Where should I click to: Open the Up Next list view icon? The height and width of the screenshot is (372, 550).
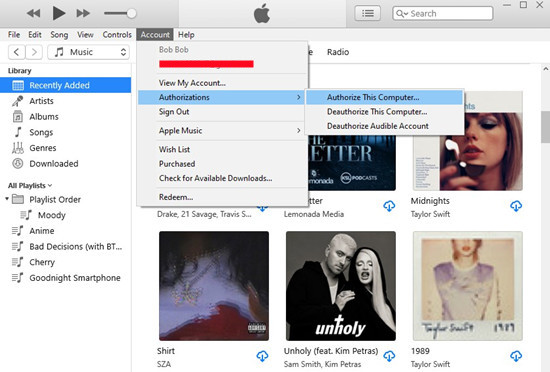pyautogui.click(x=368, y=14)
